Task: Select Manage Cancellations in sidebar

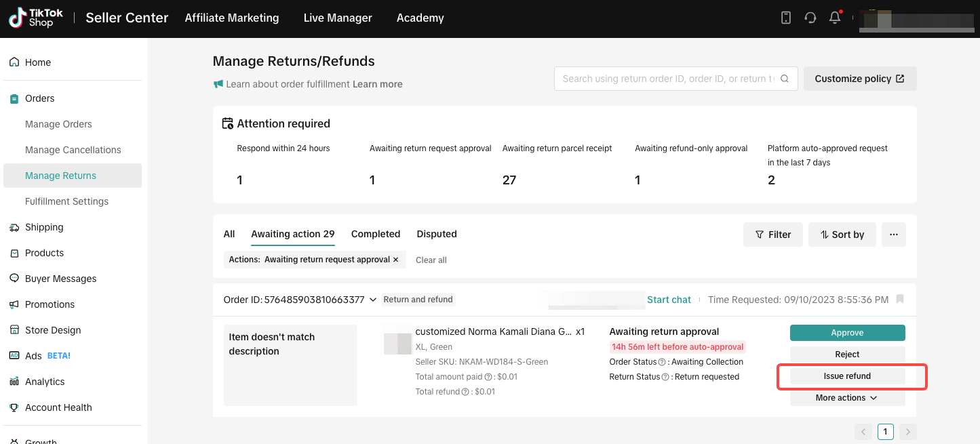Action: (73, 150)
